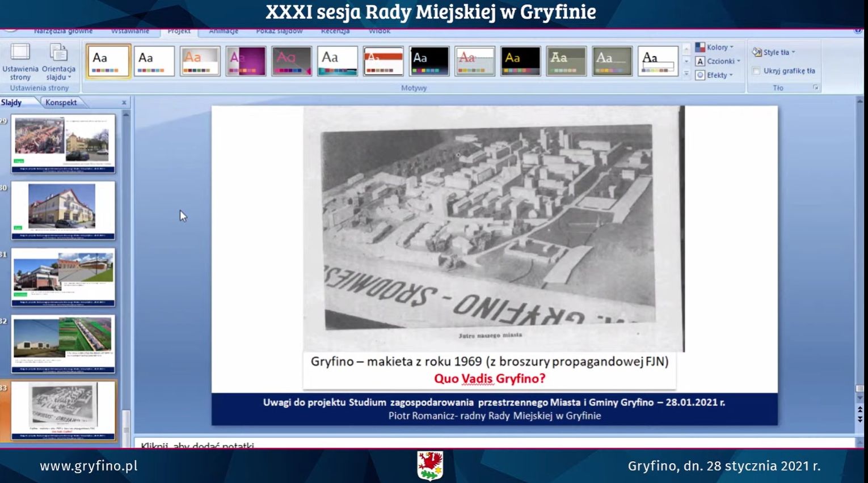The width and height of the screenshot is (868, 483).
Task: Open the Tło group dialog launcher
Action: tap(816, 88)
